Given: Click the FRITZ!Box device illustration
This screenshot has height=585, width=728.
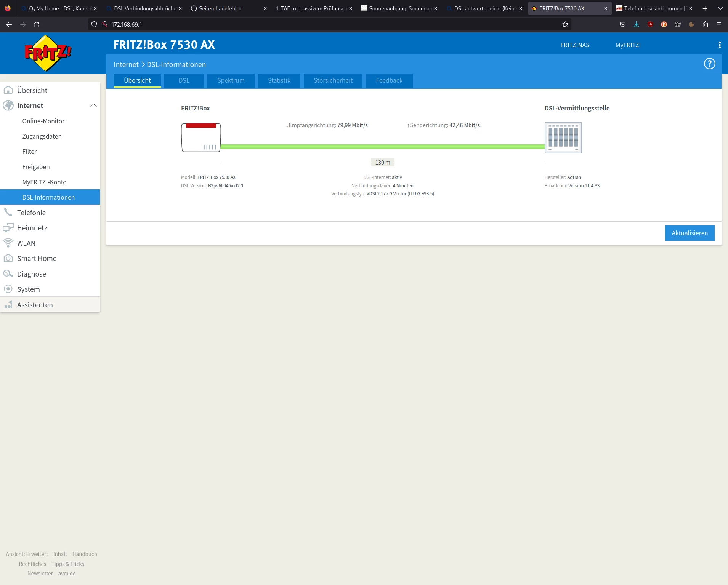Looking at the screenshot, I should (x=201, y=137).
